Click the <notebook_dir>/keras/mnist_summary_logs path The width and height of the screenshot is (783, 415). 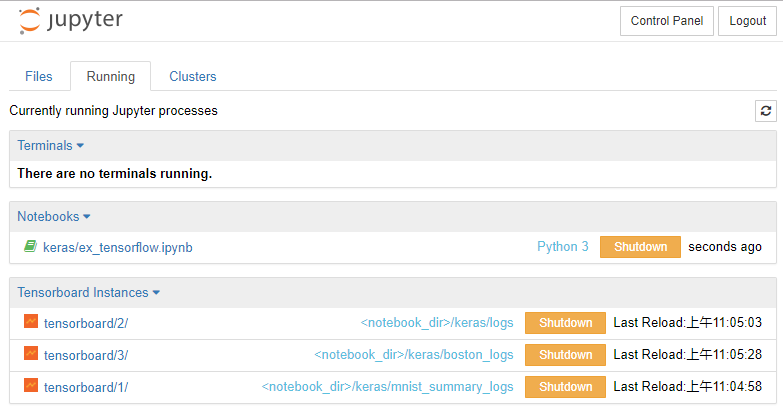(x=388, y=387)
